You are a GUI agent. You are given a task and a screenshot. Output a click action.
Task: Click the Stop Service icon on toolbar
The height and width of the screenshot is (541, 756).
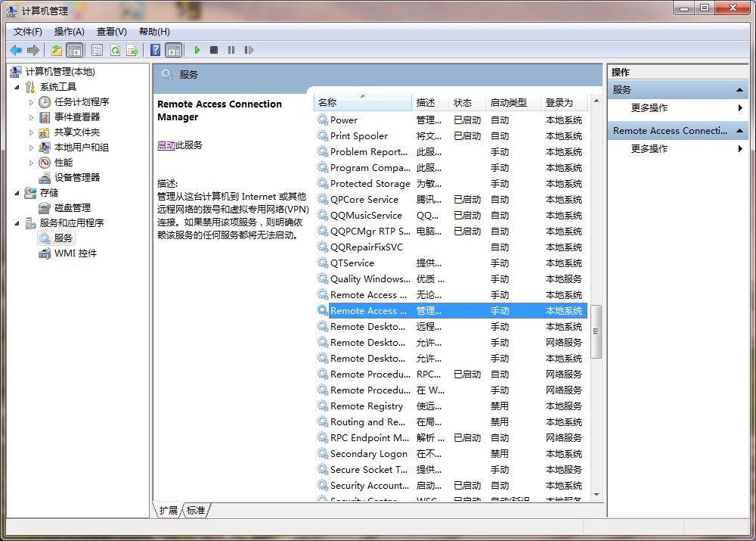pos(213,50)
